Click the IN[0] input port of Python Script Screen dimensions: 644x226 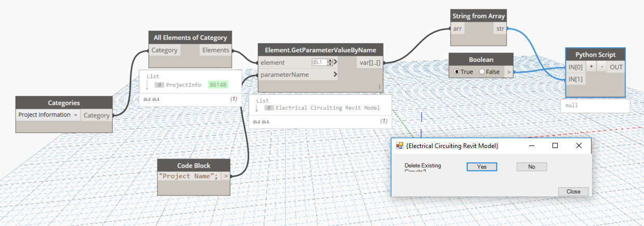pyautogui.click(x=575, y=67)
